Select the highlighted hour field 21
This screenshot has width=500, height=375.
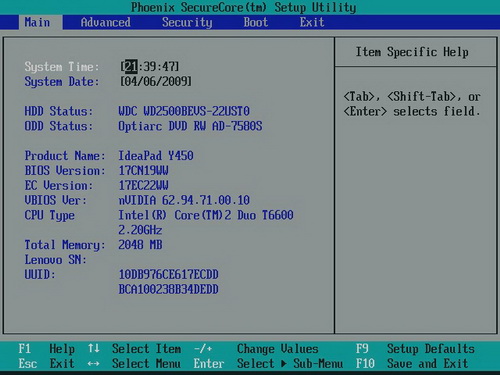point(131,67)
